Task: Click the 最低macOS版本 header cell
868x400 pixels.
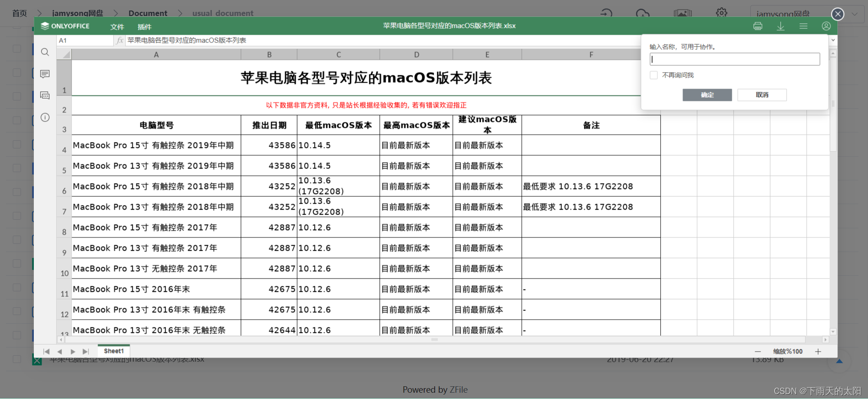Action: (338, 125)
